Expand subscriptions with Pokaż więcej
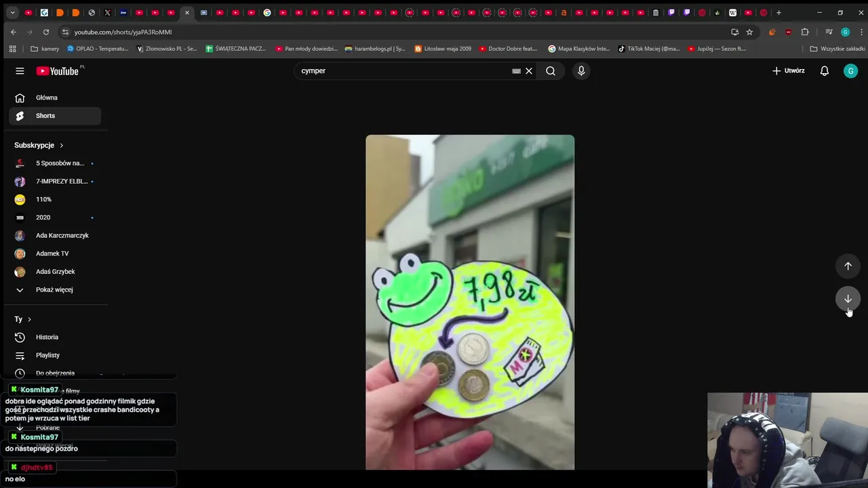The height and width of the screenshot is (488, 868). pos(55,289)
